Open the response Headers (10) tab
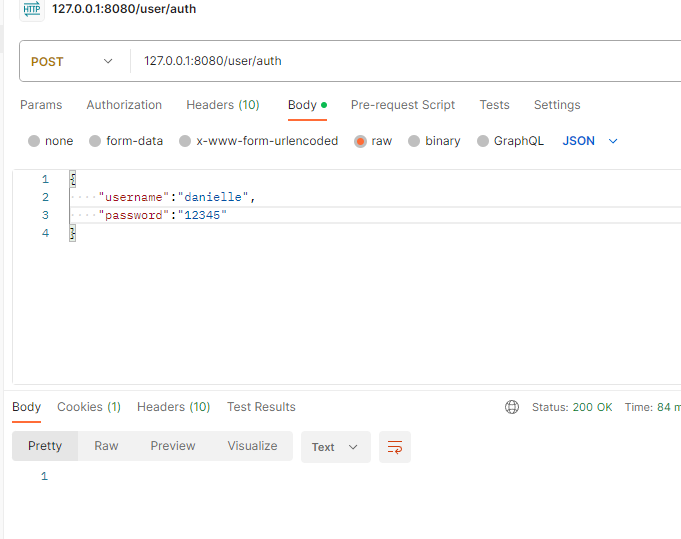 [x=174, y=407]
